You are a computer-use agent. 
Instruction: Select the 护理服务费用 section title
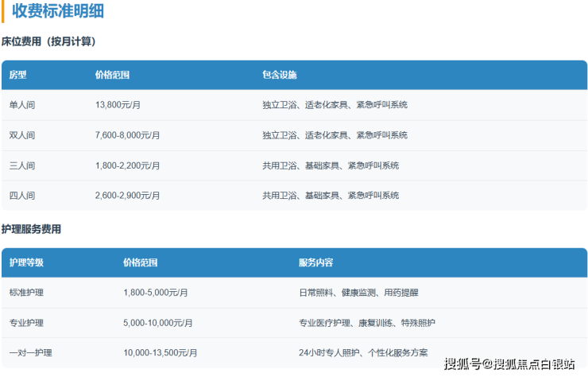click(31, 229)
